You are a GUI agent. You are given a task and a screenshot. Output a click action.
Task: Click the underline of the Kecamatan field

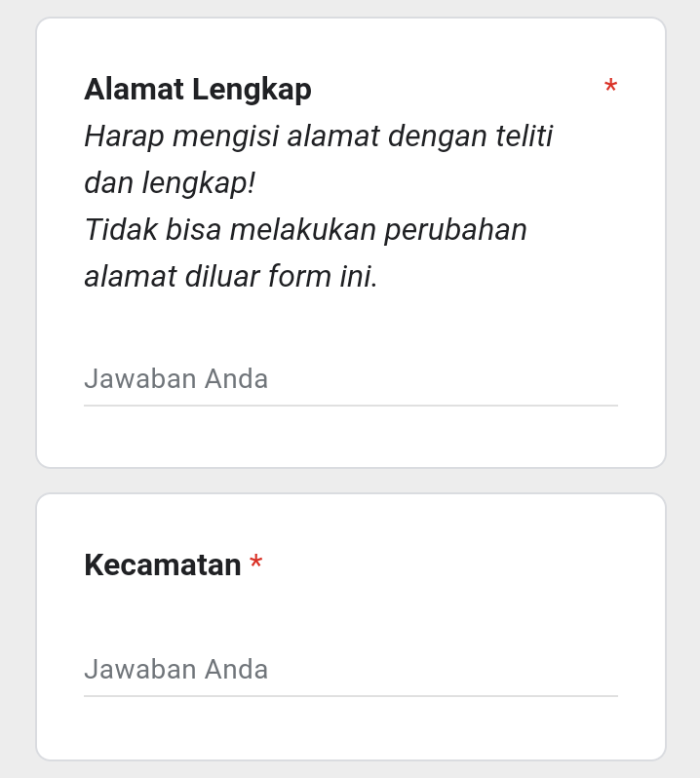tap(350, 695)
